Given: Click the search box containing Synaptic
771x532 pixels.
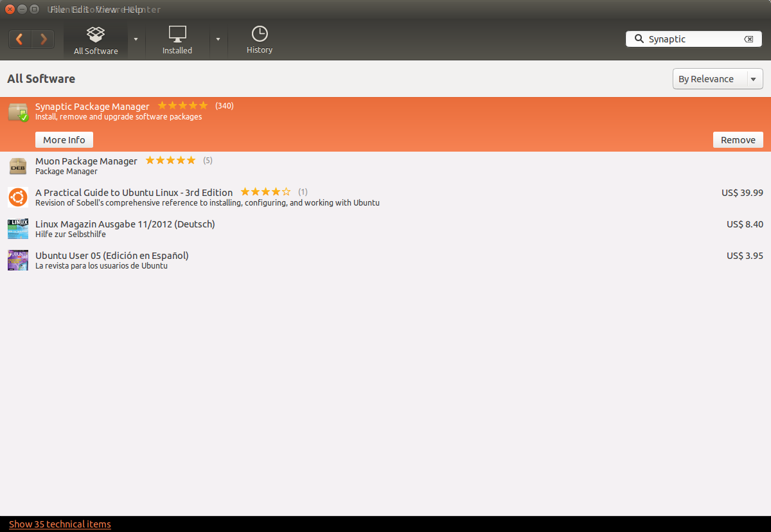Looking at the screenshot, I should click(694, 39).
